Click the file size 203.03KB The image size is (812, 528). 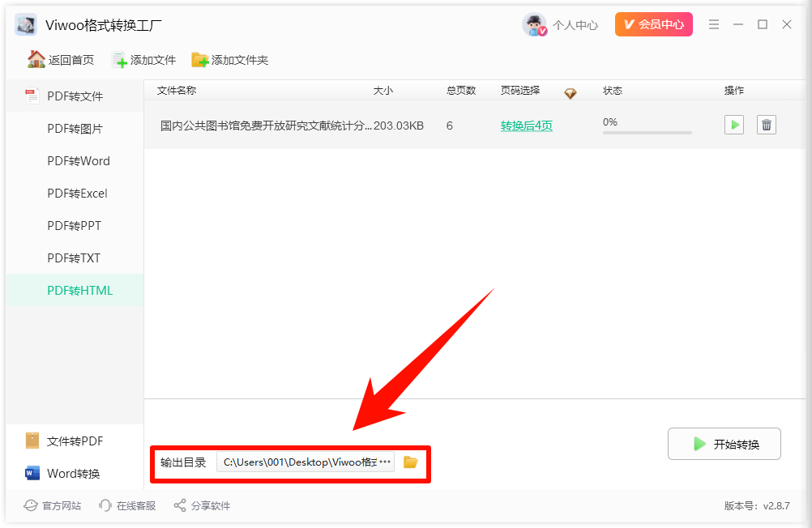point(399,126)
